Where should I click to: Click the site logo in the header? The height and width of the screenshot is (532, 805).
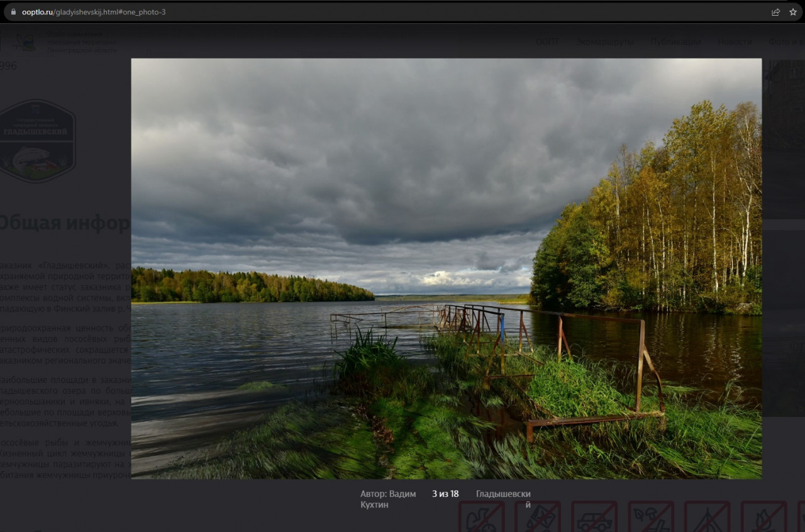click(25, 43)
